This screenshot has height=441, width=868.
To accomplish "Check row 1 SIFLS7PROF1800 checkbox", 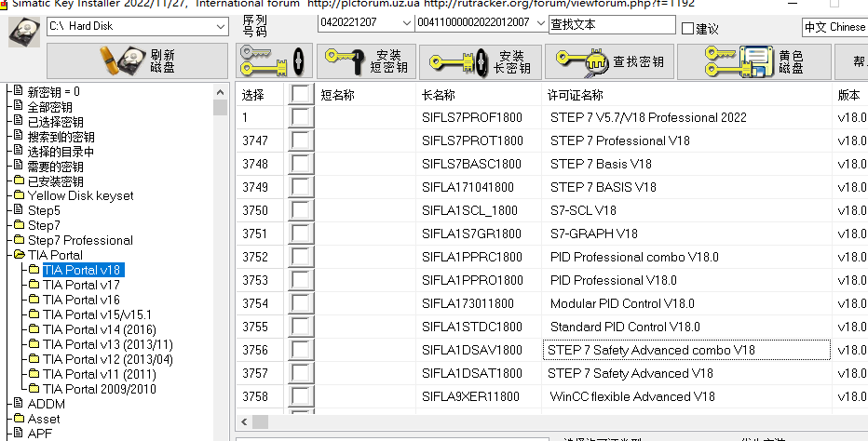I will [301, 117].
